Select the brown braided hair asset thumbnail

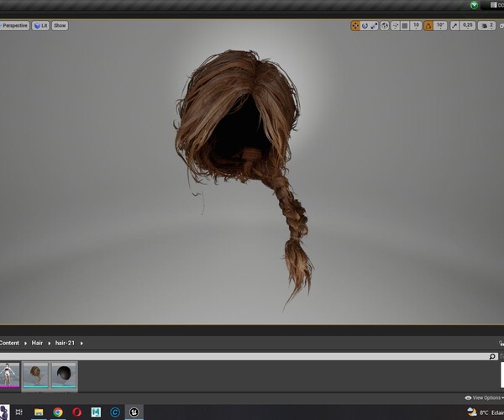pyautogui.click(x=35, y=375)
